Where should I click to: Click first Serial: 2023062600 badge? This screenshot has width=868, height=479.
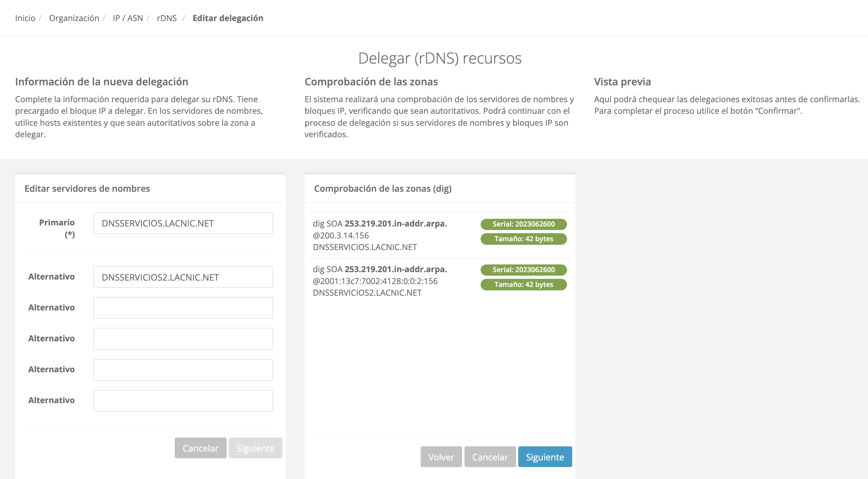(x=523, y=224)
